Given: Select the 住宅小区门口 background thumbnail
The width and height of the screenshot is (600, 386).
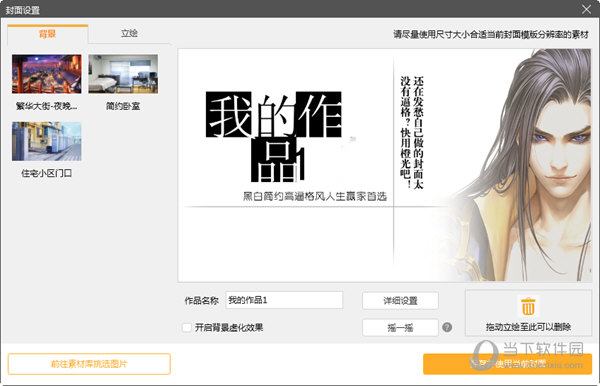Looking at the screenshot, I should [47, 141].
